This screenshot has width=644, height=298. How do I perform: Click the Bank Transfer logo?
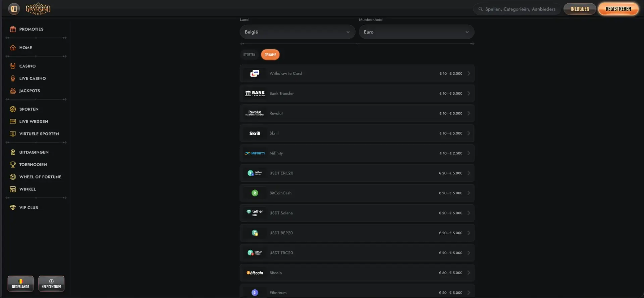(255, 94)
